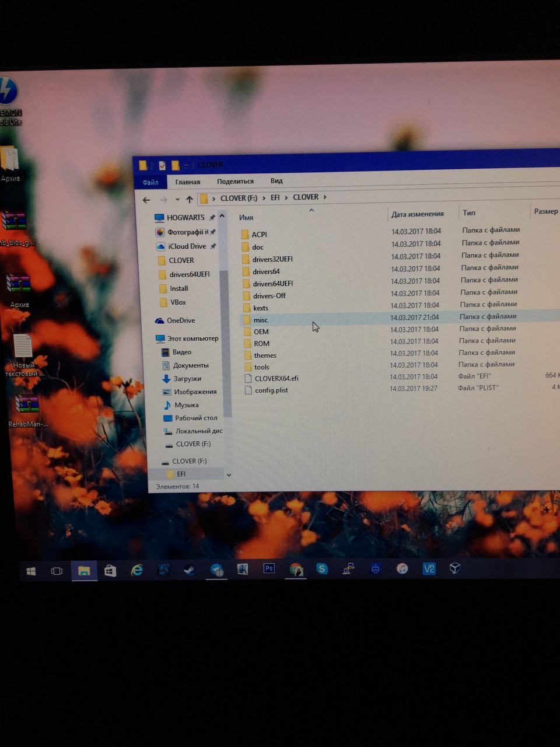Select the ROM folder name
This screenshot has width=560, height=747.
pyautogui.click(x=261, y=344)
